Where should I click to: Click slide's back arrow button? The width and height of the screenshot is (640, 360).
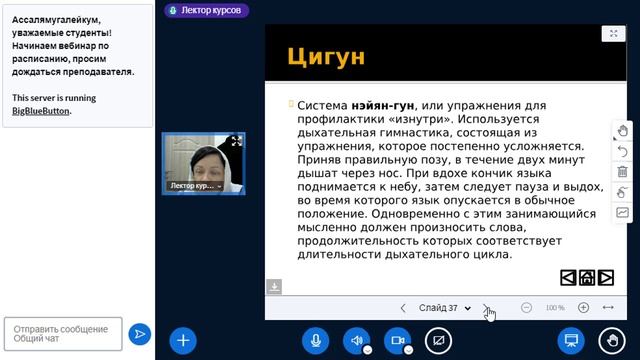[568, 278]
